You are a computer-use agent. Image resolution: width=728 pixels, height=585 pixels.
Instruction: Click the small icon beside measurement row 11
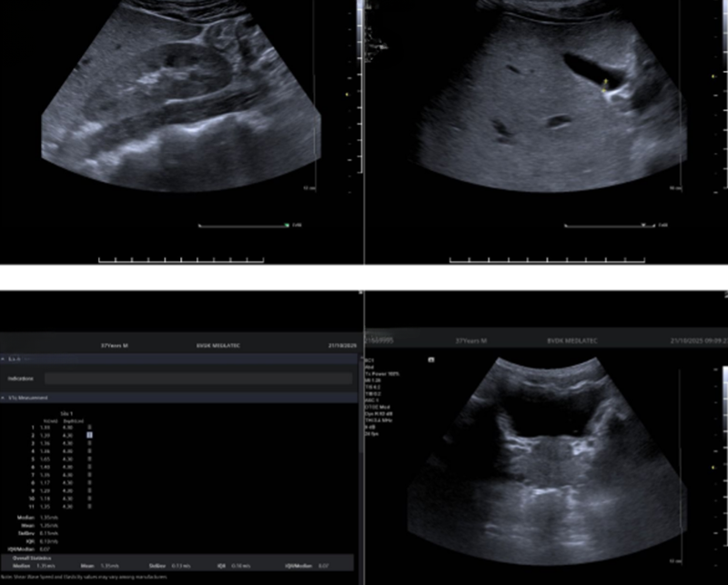tap(89, 507)
